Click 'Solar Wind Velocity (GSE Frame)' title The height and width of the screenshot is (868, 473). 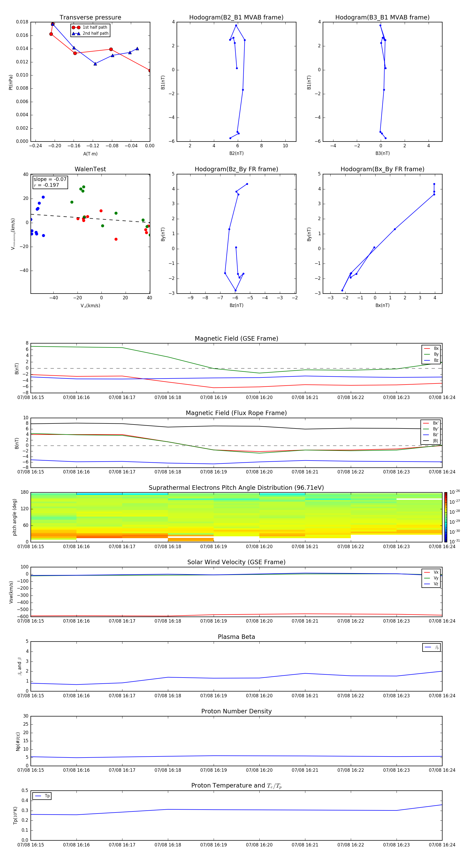[236, 562]
